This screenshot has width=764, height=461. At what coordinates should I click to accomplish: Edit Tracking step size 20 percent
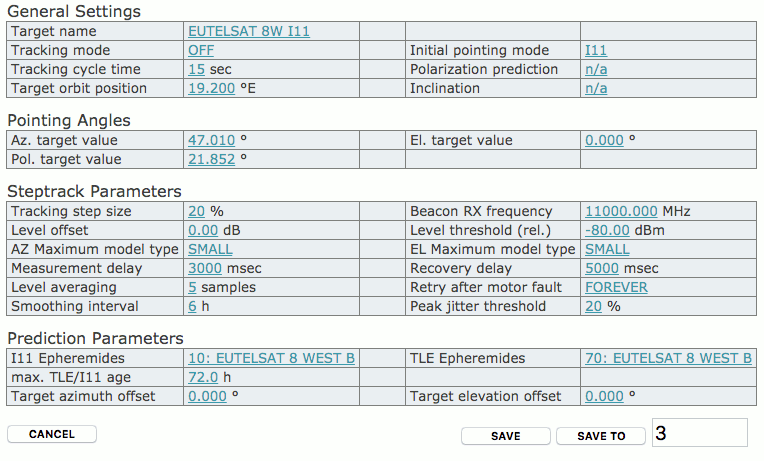[196, 211]
